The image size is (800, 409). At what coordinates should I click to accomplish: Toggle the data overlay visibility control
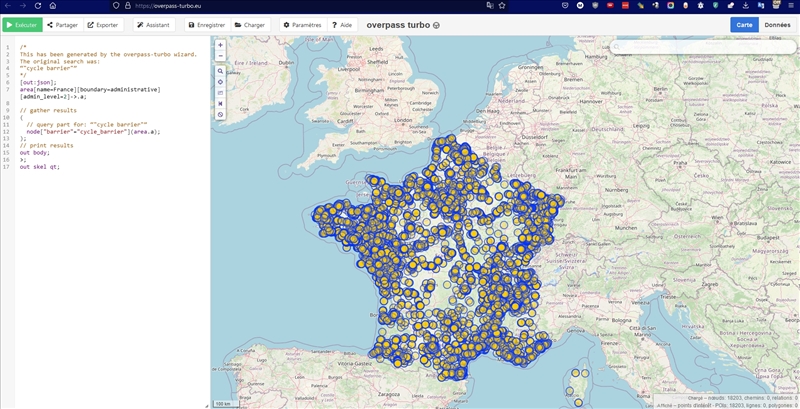tap(220, 114)
